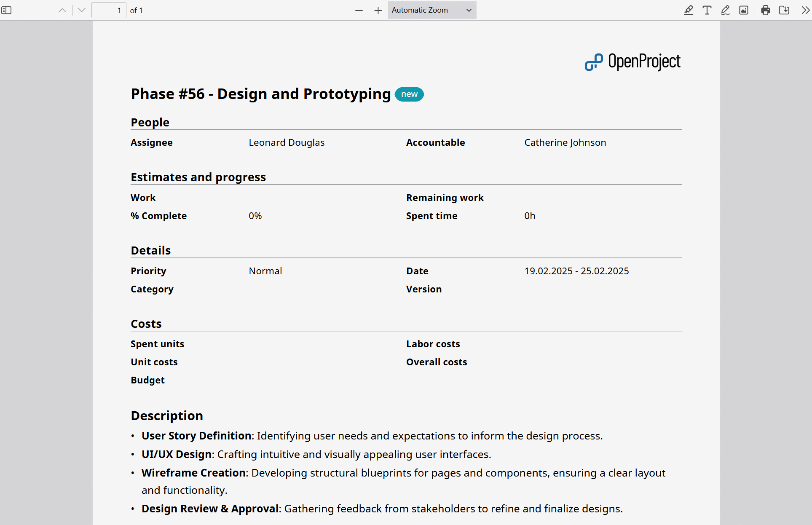The image size is (812, 525).
Task: Click the page number input field
Action: pyautogui.click(x=108, y=10)
